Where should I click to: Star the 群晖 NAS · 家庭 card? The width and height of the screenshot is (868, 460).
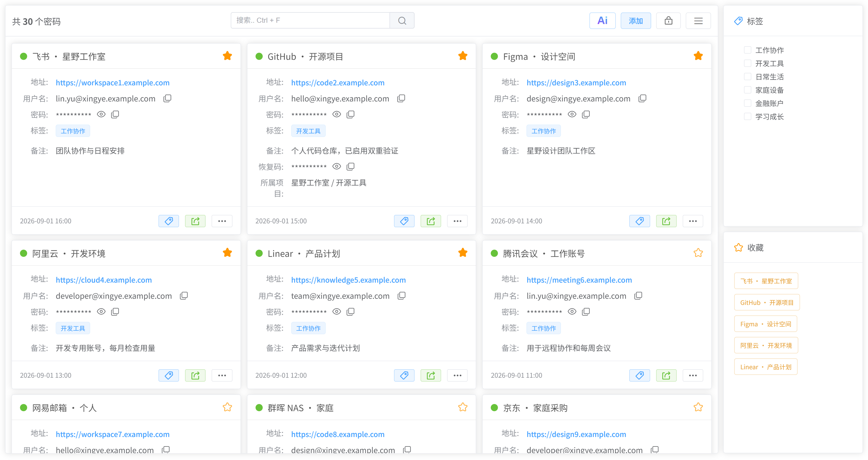pyautogui.click(x=463, y=407)
